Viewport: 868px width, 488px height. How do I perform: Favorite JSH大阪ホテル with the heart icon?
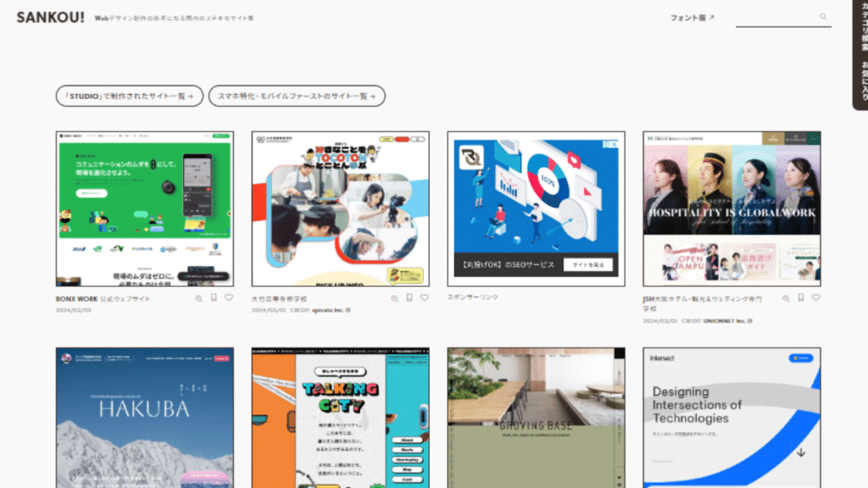[x=815, y=298]
